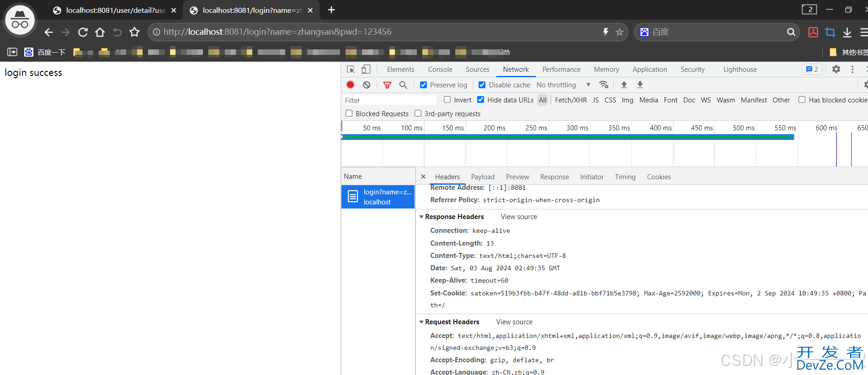868x375 pixels.
Task: Open DevTools settings gear
Action: pyautogui.click(x=836, y=69)
